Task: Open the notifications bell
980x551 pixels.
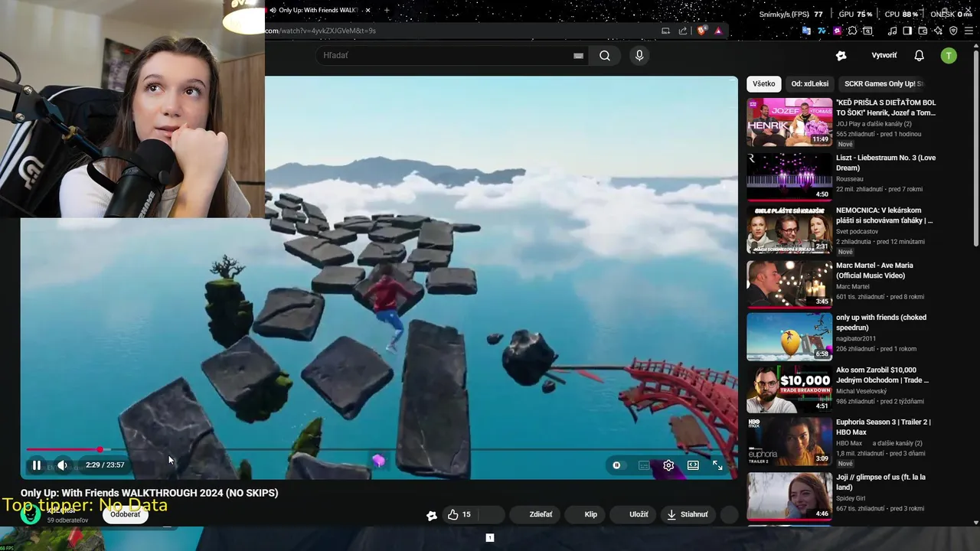Action: 920,55
